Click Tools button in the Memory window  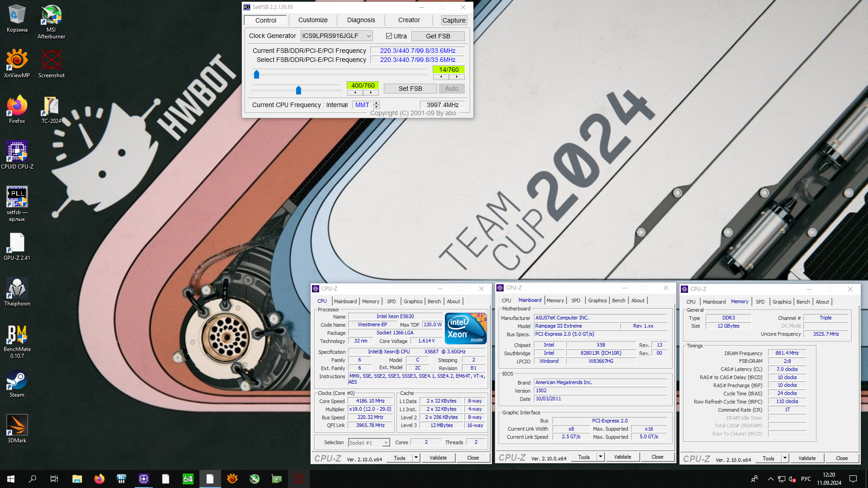click(769, 458)
